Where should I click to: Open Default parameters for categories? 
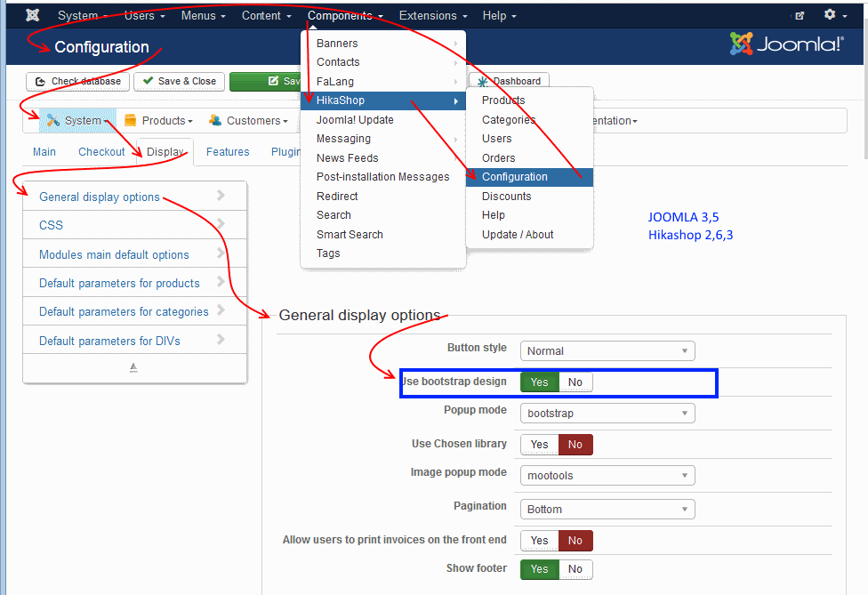click(x=134, y=311)
